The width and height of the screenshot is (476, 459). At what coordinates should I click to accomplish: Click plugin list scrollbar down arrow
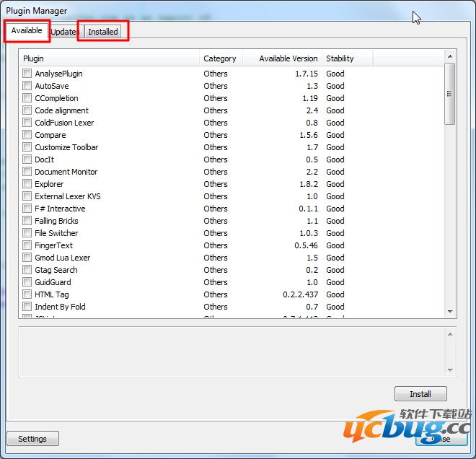(x=450, y=311)
